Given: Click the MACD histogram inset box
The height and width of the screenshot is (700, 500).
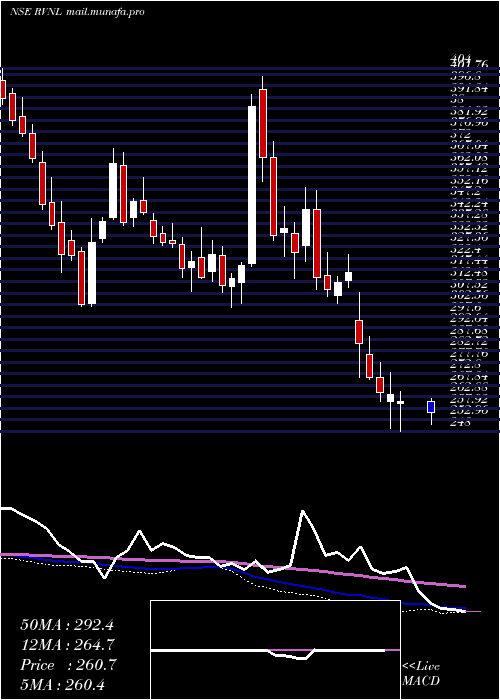Looking at the screenshot, I should [x=275, y=650].
